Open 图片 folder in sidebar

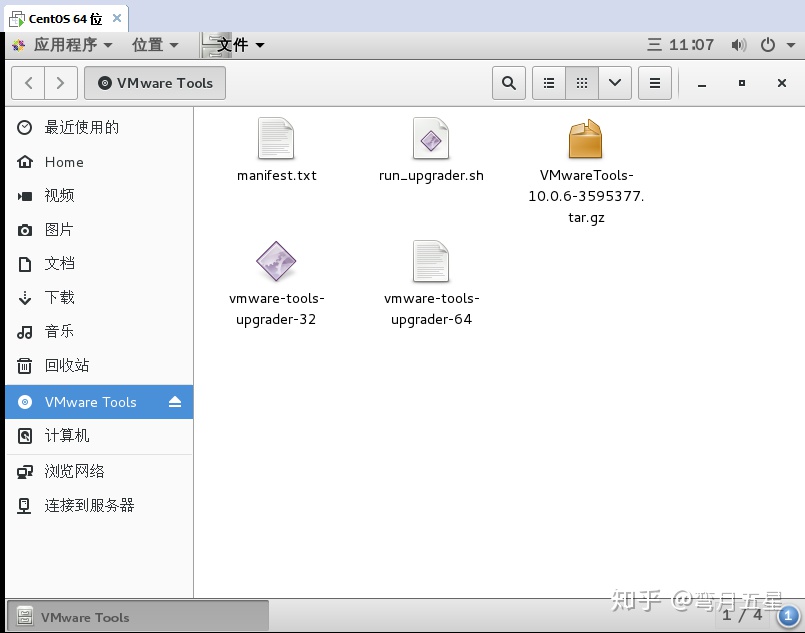(x=99, y=229)
